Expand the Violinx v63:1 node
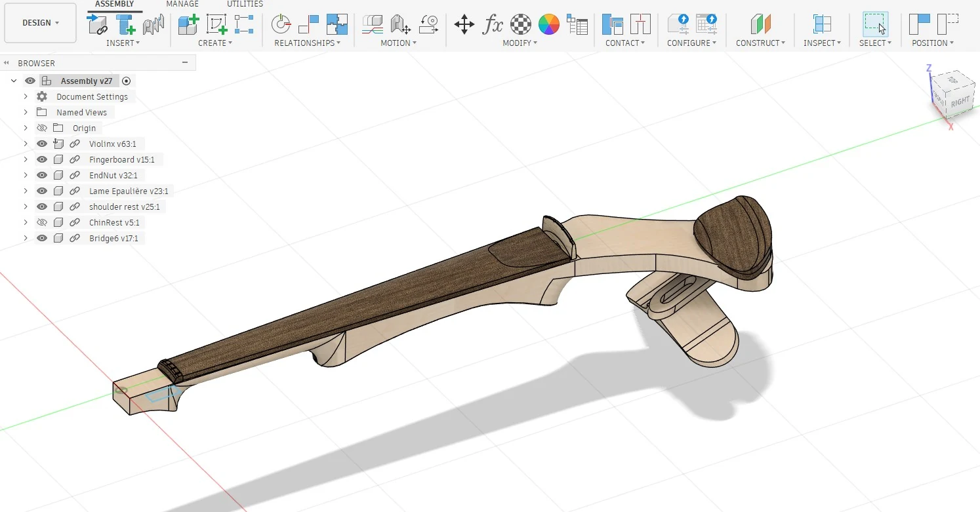Image resolution: width=980 pixels, height=512 pixels. (x=26, y=144)
